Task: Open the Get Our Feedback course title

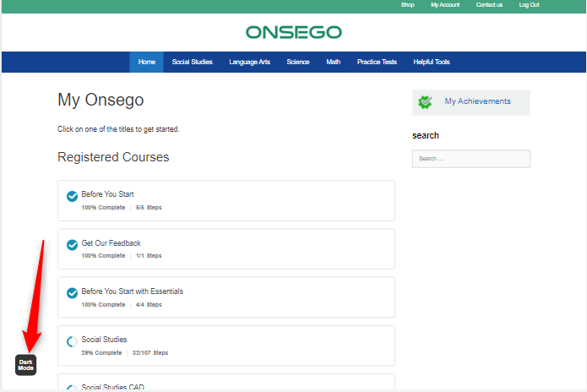Action: [x=111, y=243]
